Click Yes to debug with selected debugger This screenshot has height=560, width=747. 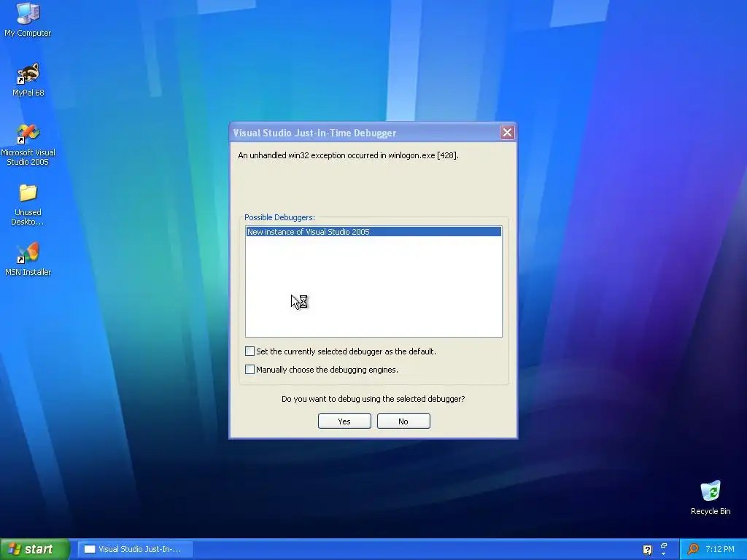coord(344,421)
